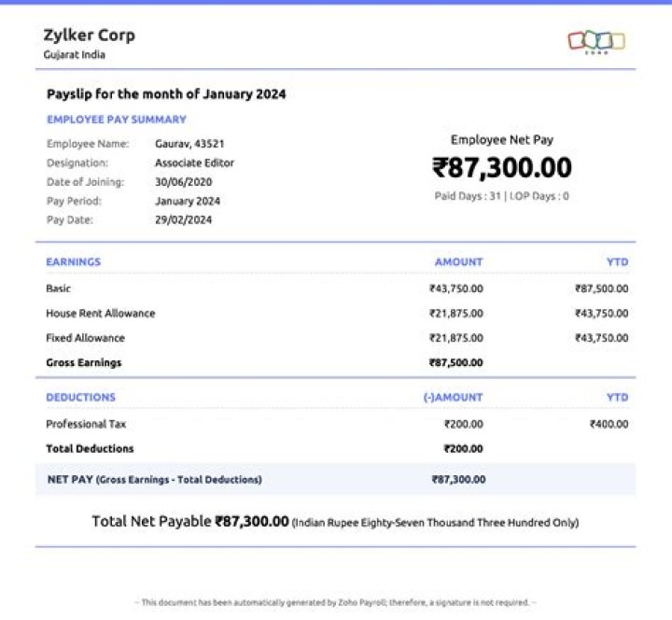Click the Zoho logo
The width and height of the screenshot is (672, 620).
(596, 41)
